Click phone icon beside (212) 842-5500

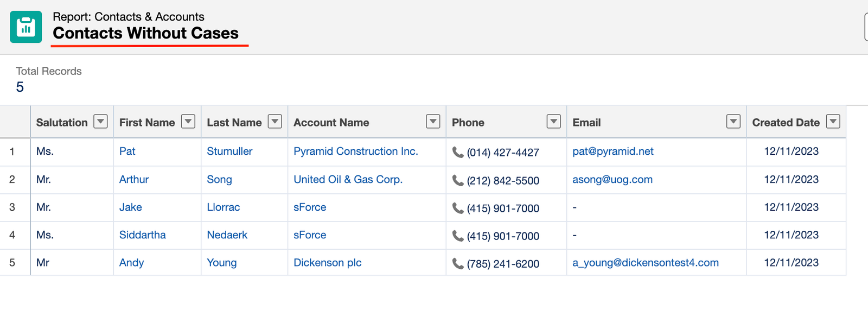click(458, 180)
